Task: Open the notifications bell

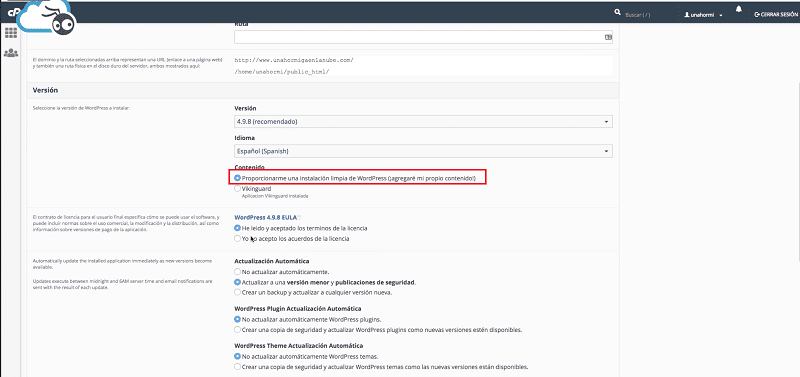Action: coord(739,10)
